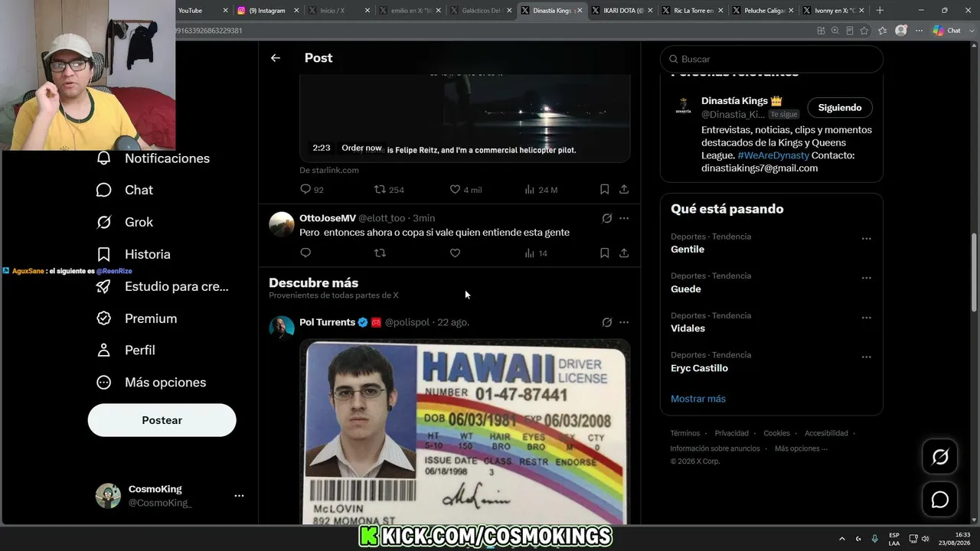
Task: Repost OttoJoseMV's reply
Action: (x=380, y=253)
